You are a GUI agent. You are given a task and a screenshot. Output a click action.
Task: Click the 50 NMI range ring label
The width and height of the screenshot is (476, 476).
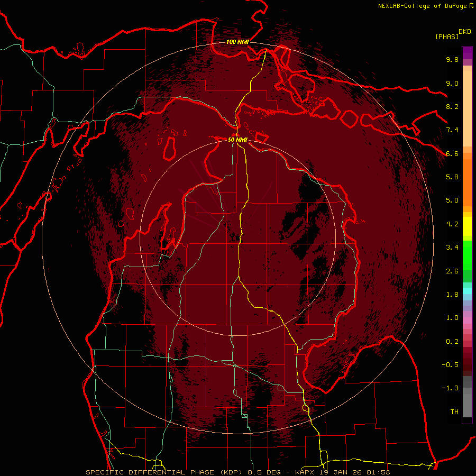coord(237,140)
